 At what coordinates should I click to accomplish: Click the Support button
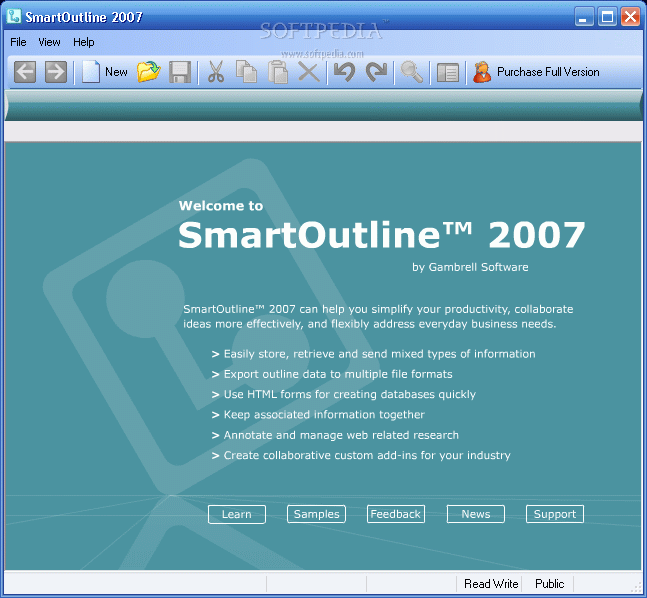555,514
